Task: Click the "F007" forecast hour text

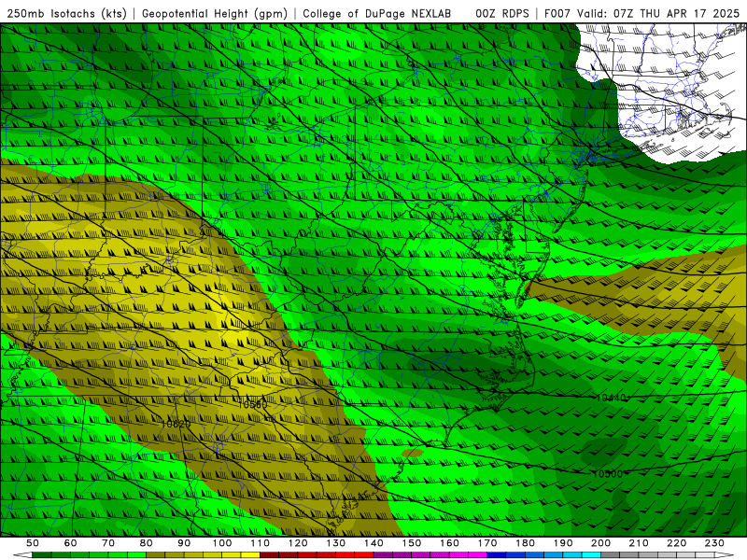Action: click(557, 14)
